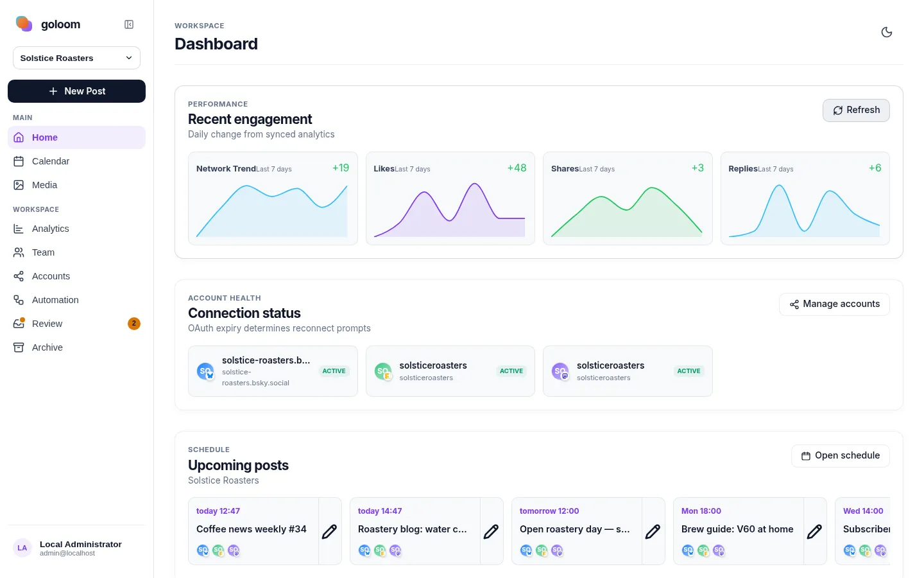Open schedule from Upcoming posts

[841, 456]
